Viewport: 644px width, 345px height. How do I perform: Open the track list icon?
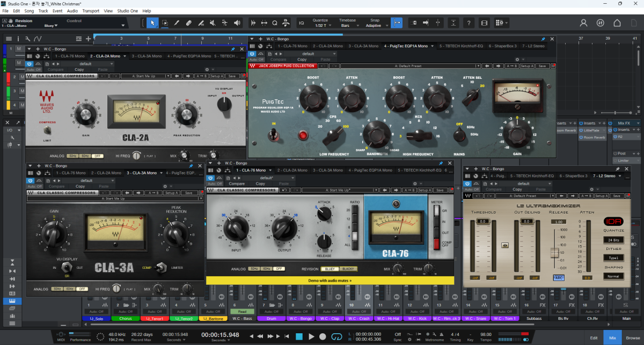point(9,39)
